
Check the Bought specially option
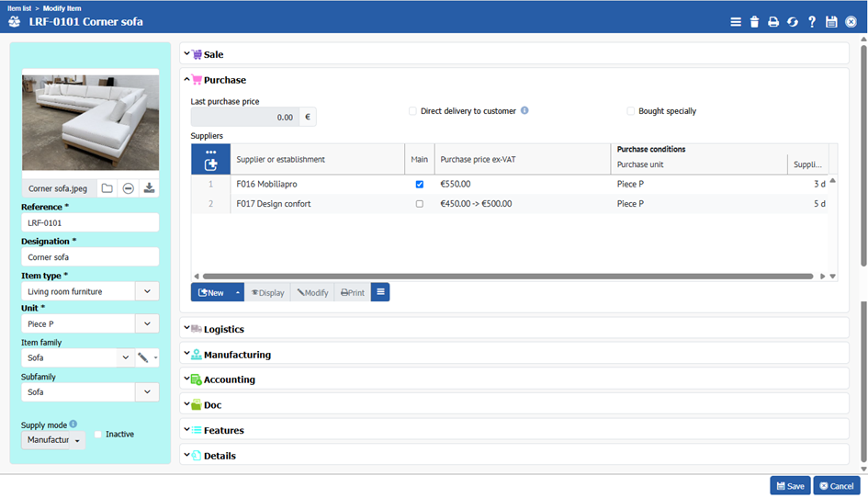click(x=631, y=111)
